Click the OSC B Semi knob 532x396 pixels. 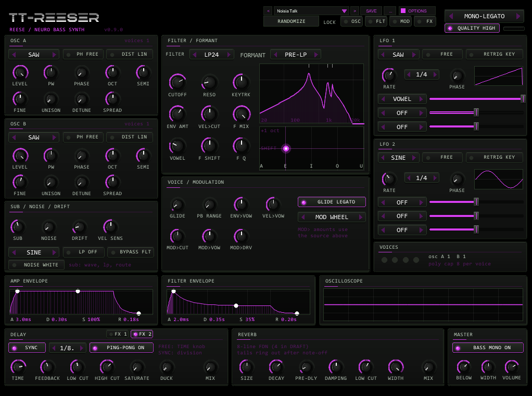pyautogui.click(x=143, y=156)
